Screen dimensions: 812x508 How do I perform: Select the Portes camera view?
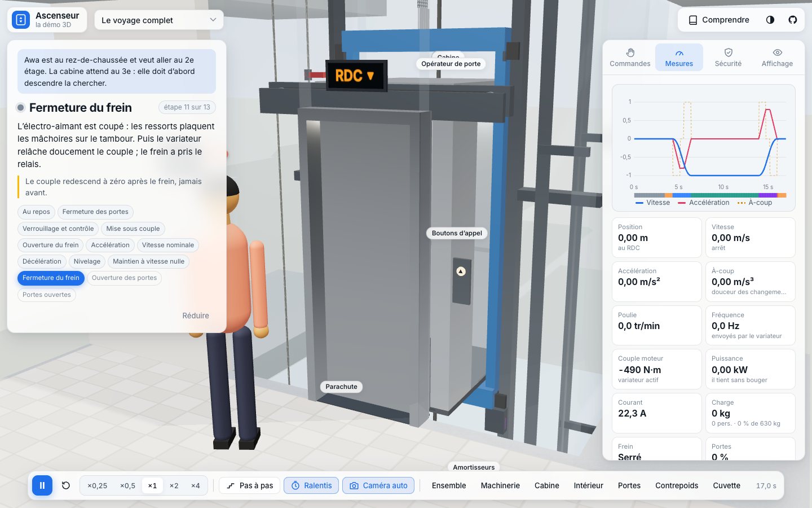pyautogui.click(x=629, y=485)
